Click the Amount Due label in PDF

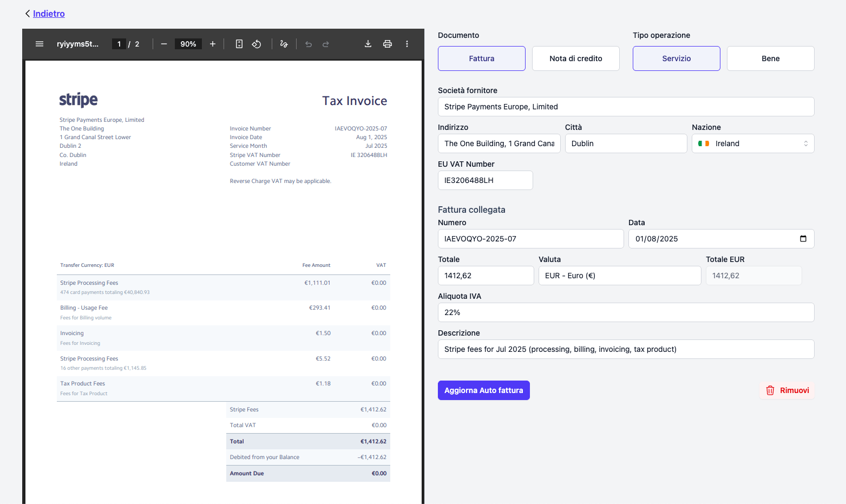[247, 474]
